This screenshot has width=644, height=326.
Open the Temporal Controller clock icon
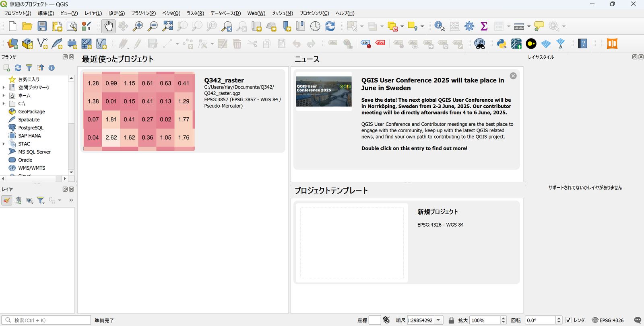tap(315, 27)
